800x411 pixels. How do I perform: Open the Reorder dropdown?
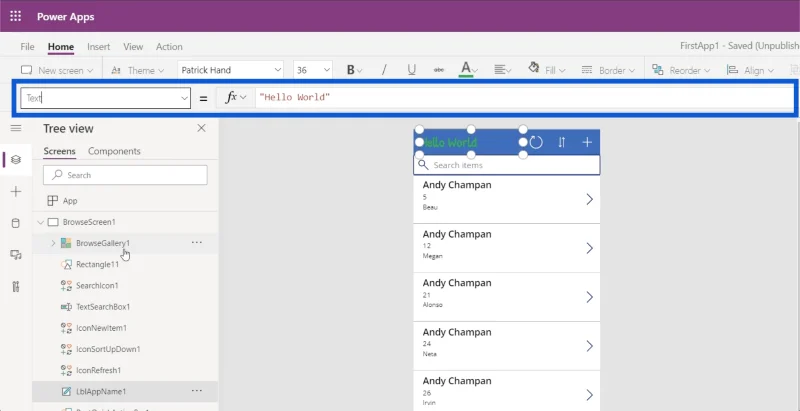(681, 70)
